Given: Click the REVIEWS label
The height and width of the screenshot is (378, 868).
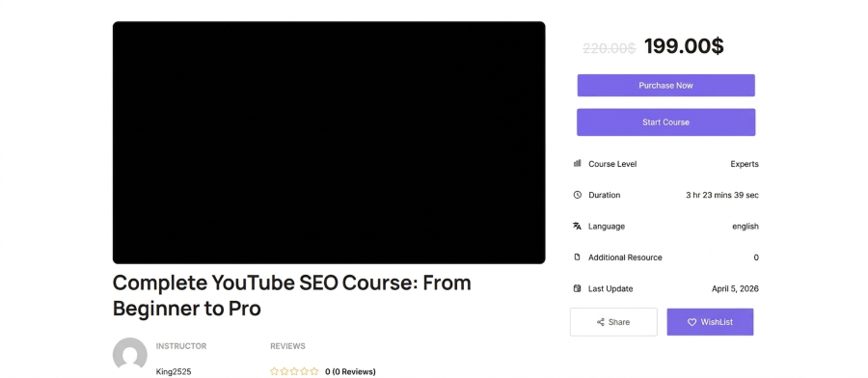Looking at the screenshot, I should 287,346.
